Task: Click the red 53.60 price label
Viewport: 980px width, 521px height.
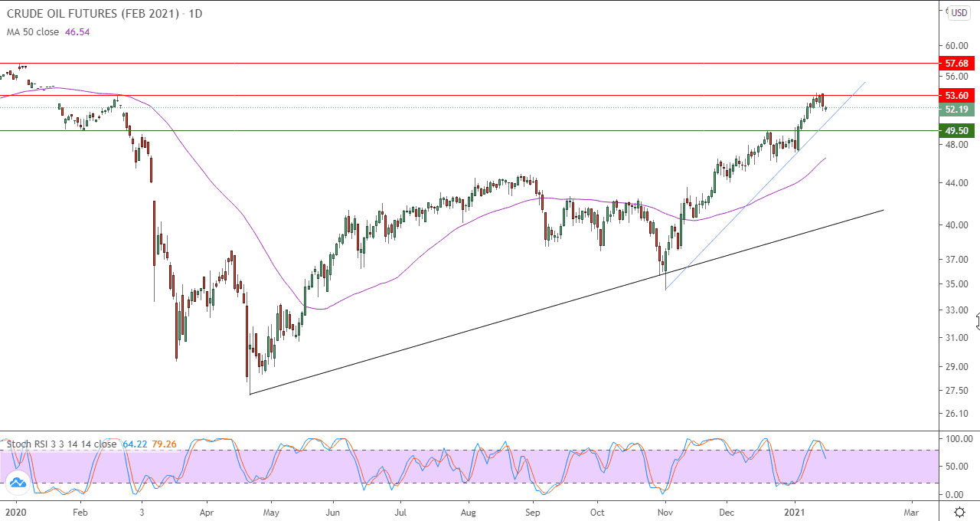Action: (957, 96)
